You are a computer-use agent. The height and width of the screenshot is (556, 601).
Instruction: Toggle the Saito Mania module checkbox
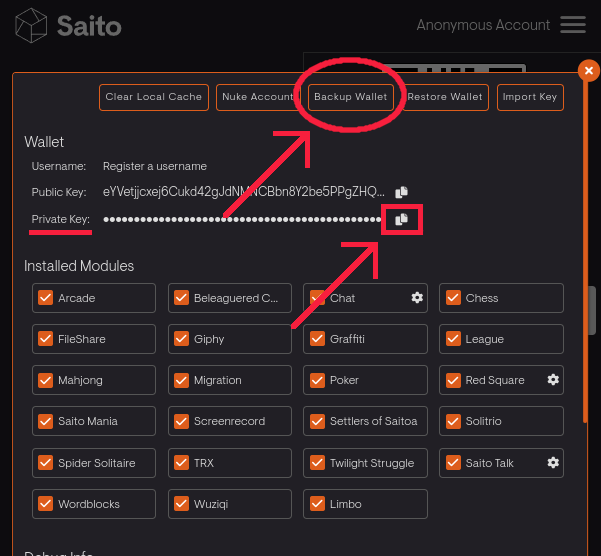[x=46, y=421]
